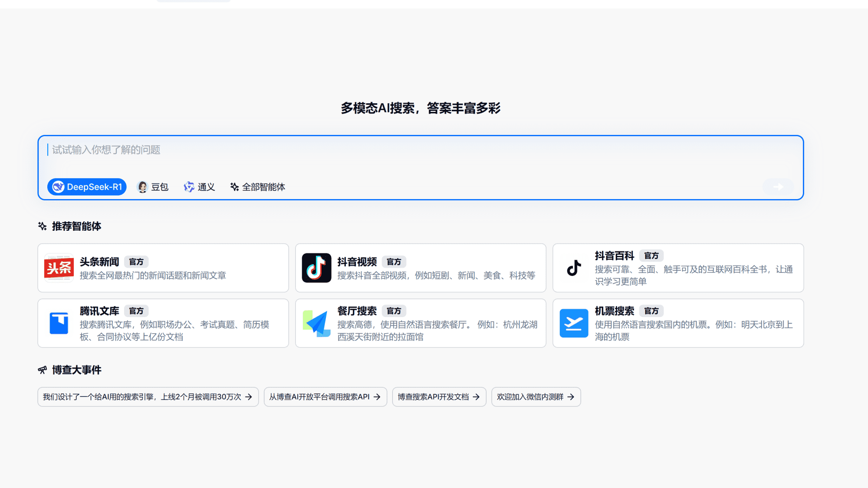This screenshot has height=488, width=868.
Task: Click the 官方 badge on 机票搜索
Action: click(651, 311)
